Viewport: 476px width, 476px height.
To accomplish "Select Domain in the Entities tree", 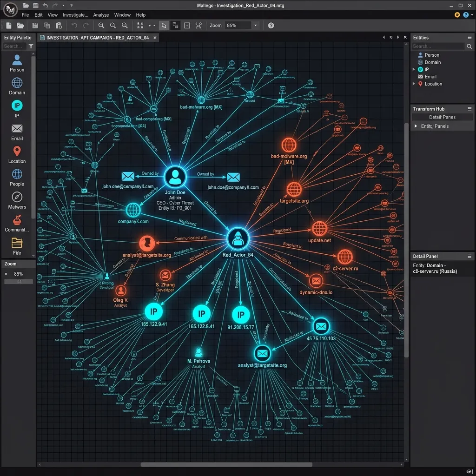I will (429, 62).
